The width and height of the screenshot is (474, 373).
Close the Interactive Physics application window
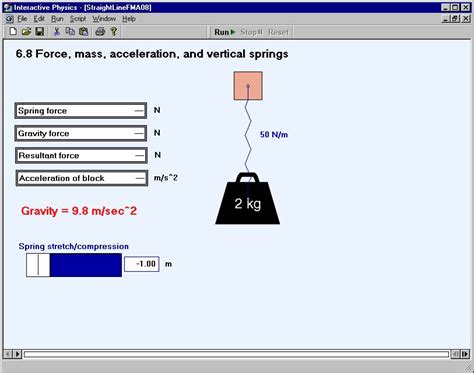tap(465, 7)
